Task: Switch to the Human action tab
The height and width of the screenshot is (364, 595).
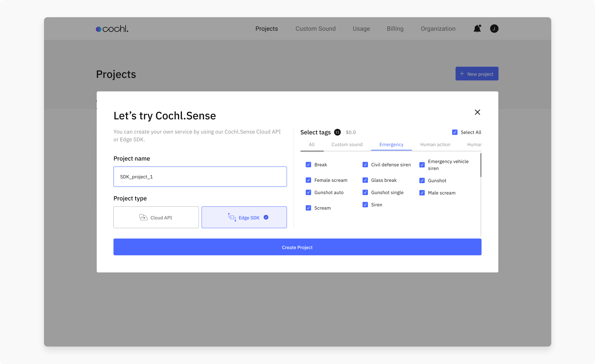Action: (x=435, y=145)
